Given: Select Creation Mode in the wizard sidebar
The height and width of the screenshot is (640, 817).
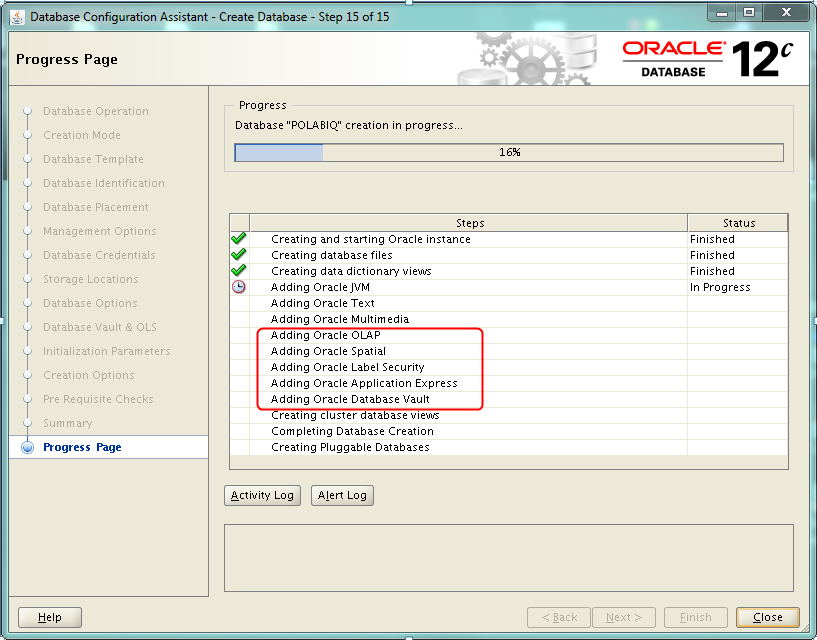Looking at the screenshot, I should pyautogui.click(x=82, y=135).
